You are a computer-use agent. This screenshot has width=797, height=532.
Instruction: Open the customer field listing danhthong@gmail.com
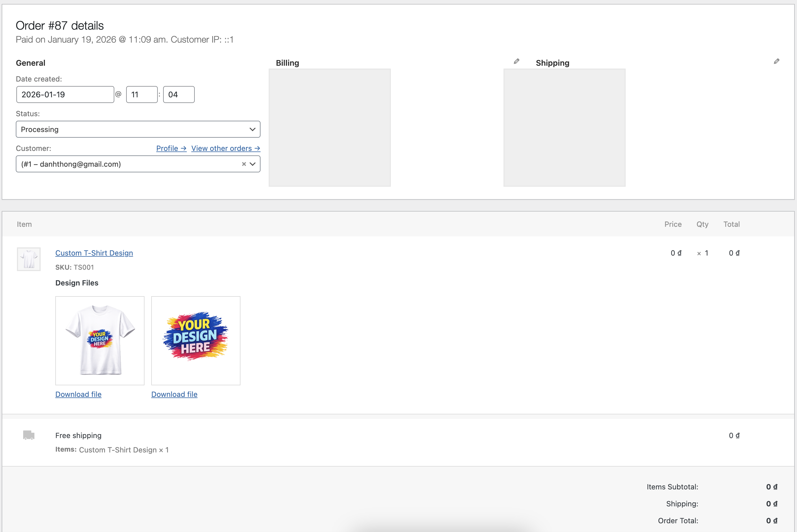pyautogui.click(x=129, y=164)
